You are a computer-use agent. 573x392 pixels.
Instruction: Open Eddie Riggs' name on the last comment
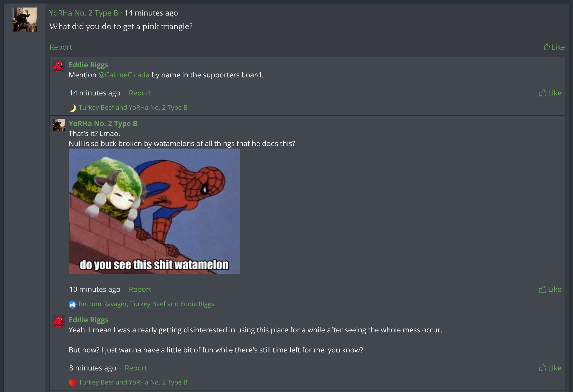pyautogui.click(x=88, y=320)
